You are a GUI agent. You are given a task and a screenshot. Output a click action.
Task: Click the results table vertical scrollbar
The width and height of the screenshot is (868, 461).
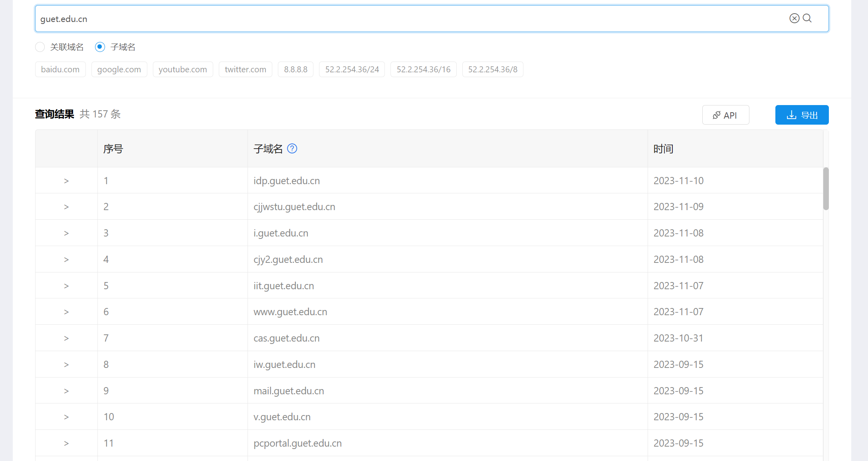[826, 189]
